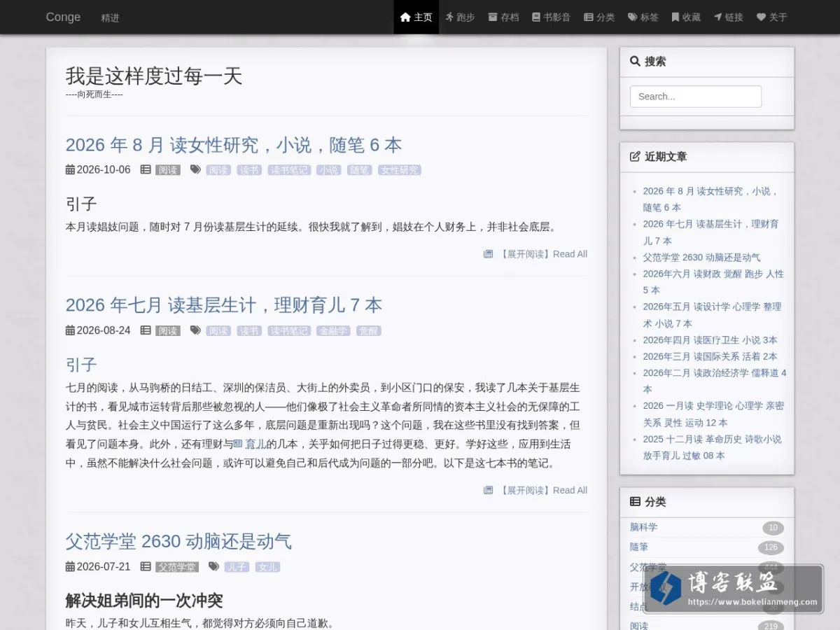Click the tags icon in the 2026-08-24 post
Image resolution: width=840 pixels, height=630 pixels.
click(195, 330)
